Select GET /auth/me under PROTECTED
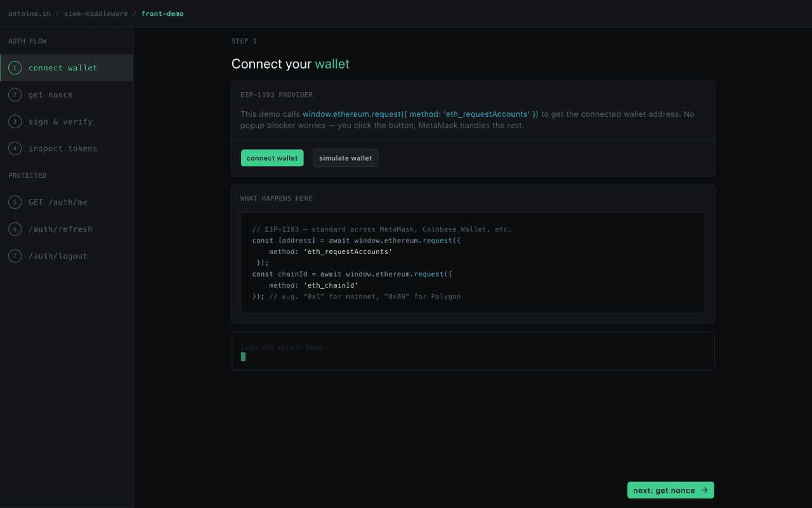 pos(58,202)
